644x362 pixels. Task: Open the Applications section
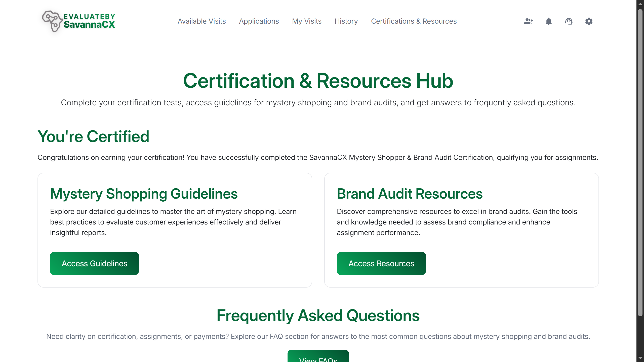pos(259,21)
